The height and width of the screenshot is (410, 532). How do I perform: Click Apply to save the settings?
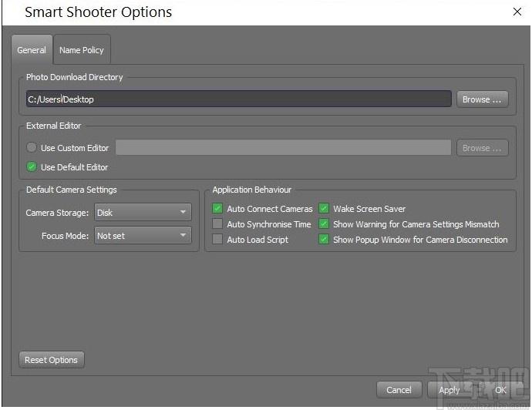(449, 390)
